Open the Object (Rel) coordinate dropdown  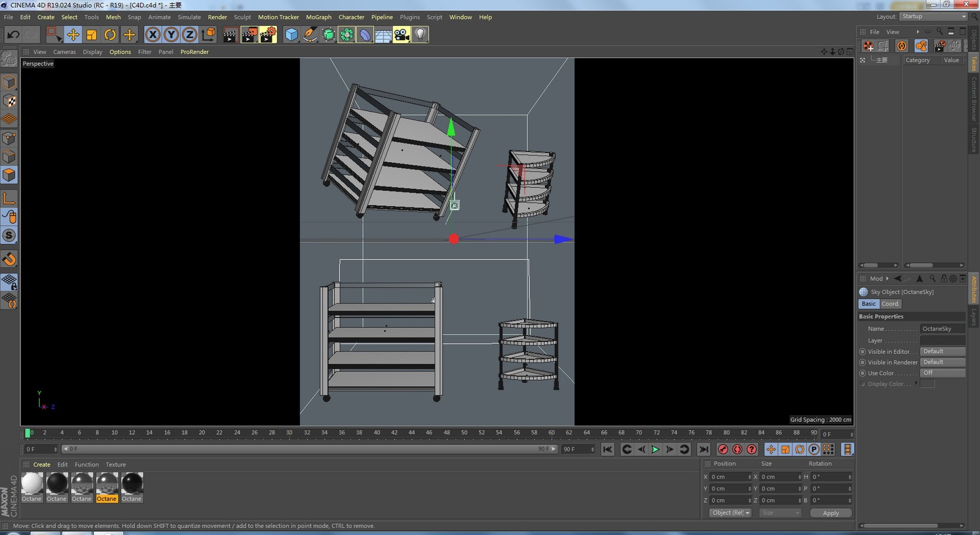[730, 513]
